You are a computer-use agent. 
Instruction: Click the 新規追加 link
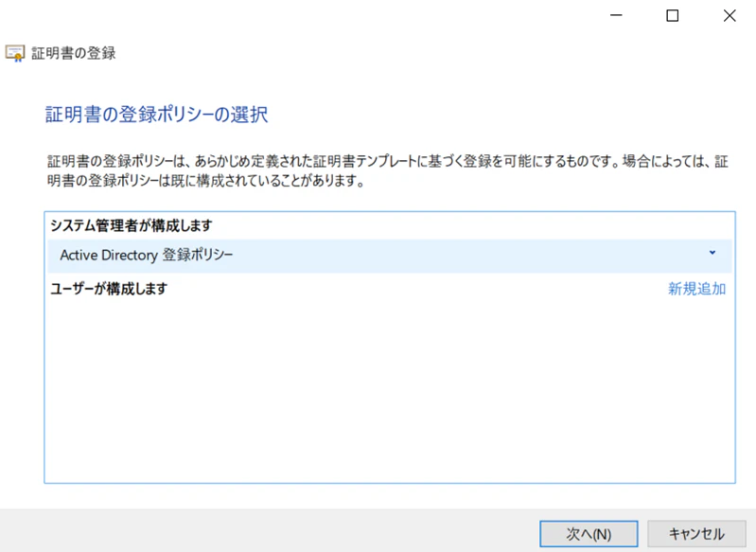coord(696,289)
